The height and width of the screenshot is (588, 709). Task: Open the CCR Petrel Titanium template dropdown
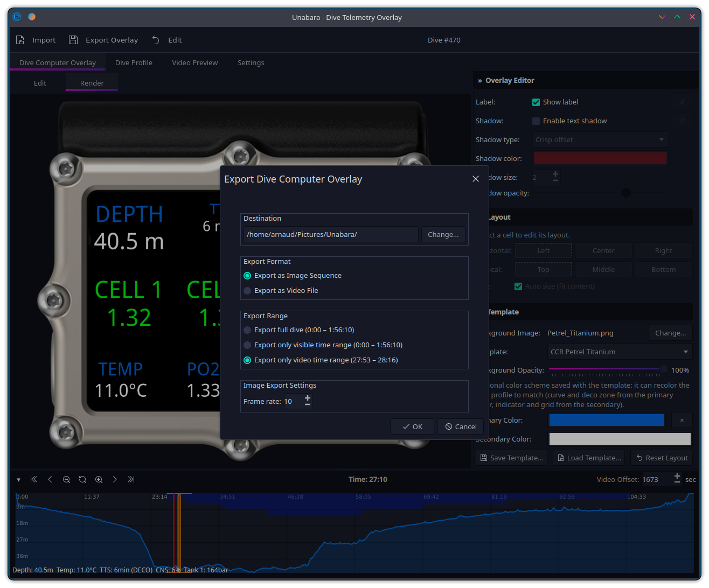[620, 352]
